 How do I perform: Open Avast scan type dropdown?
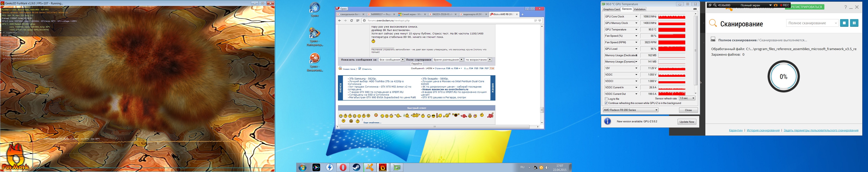812,23
